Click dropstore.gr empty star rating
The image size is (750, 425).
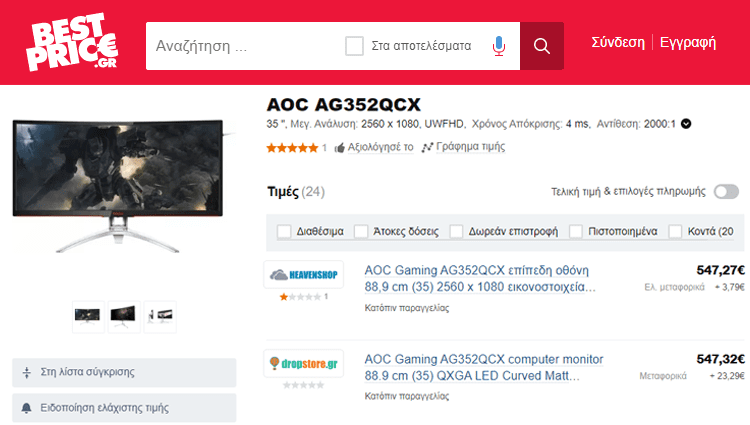[303, 385]
